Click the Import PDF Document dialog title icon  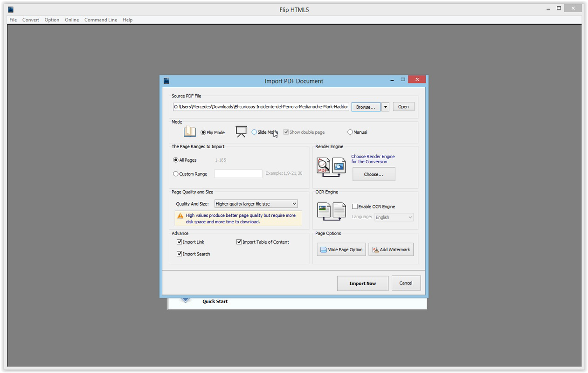pyautogui.click(x=166, y=81)
